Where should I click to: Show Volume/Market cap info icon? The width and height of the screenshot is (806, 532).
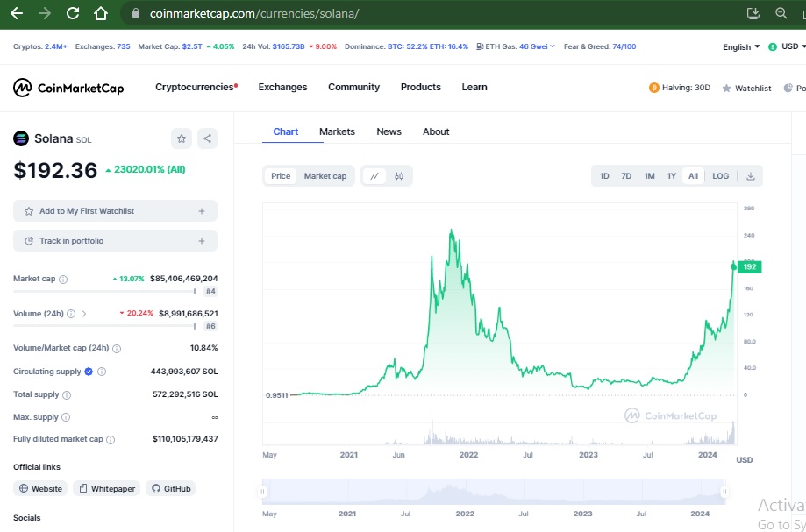tap(117, 349)
